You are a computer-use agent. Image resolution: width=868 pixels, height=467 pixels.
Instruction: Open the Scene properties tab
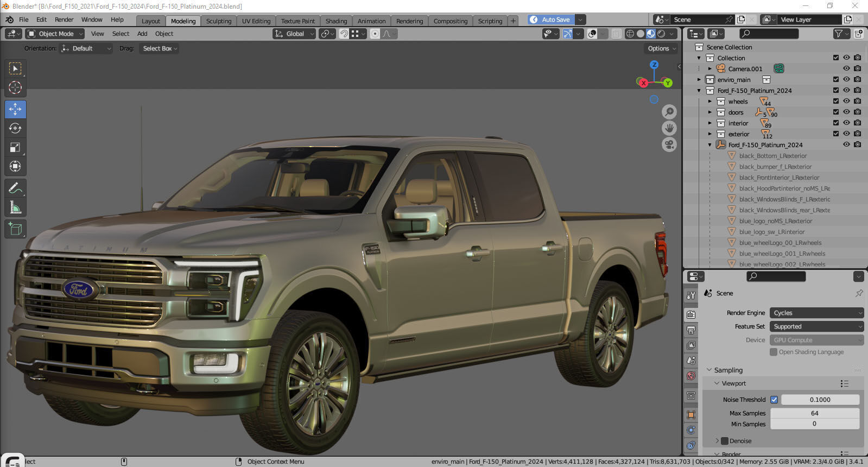(691, 360)
